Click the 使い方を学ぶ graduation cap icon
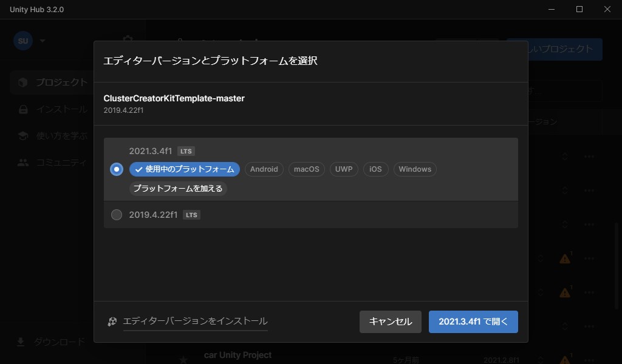The height and width of the screenshot is (364, 622). click(x=23, y=136)
